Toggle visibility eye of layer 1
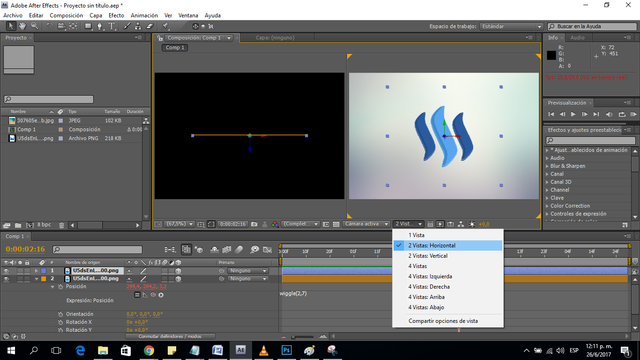This screenshot has height=360, width=640. click(6, 271)
